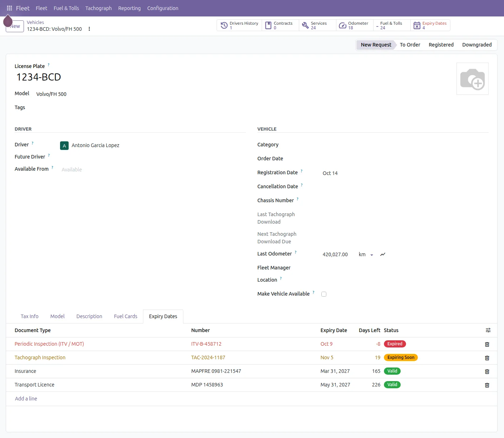Delete the Transport Licence row
This screenshot has width=504, height=438.
[x=487, y=385]
